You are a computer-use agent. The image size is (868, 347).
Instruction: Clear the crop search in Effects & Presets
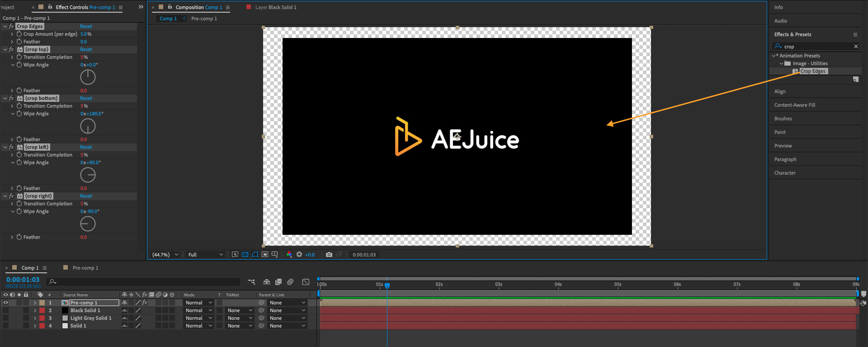[856, 46]
